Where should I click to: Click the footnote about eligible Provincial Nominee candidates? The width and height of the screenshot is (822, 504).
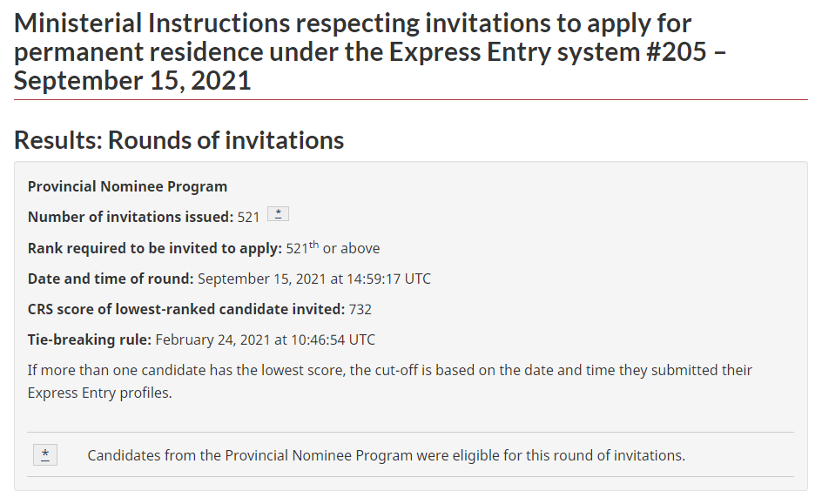[387, 455]
